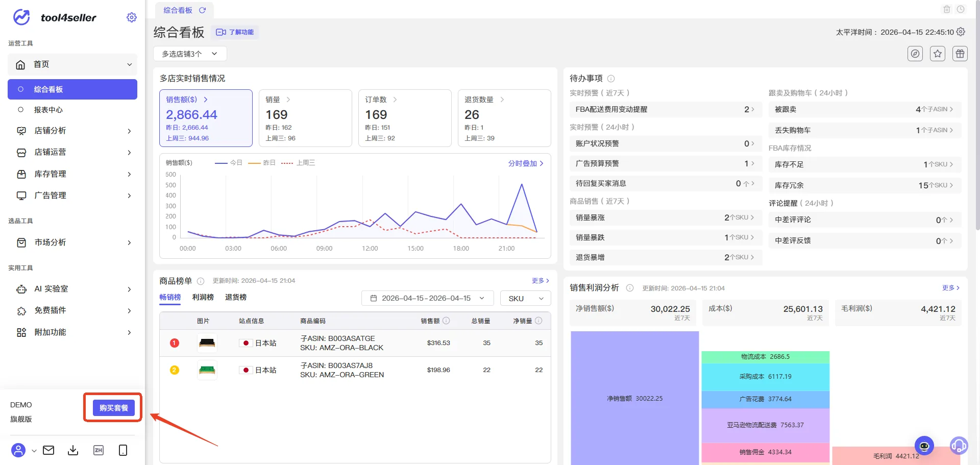
Task: Click the calendar icon in date range
Action: click(x=374, y=298)
